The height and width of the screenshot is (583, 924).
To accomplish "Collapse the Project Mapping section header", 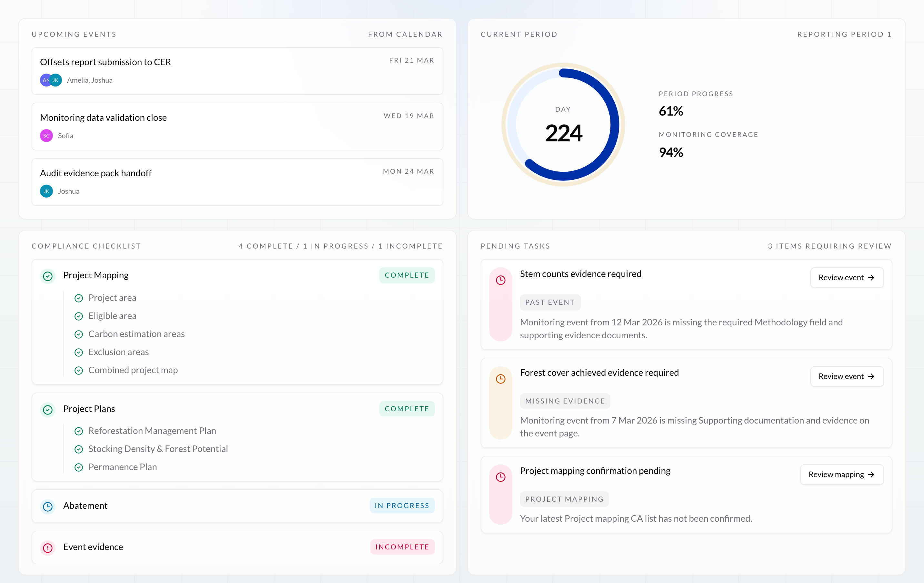I will 237,275.
